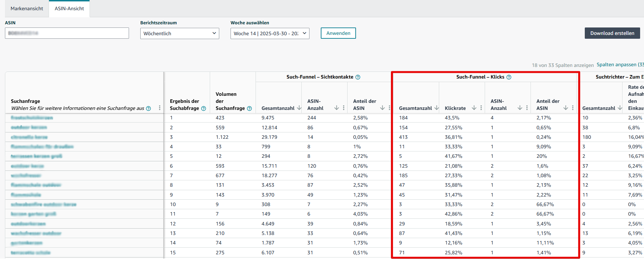Image resolution: width=644 pixels, height=261 pixels.
Task: Select the Sichtkontakte cell showing 18.277
Action: (x=269, y=175)
